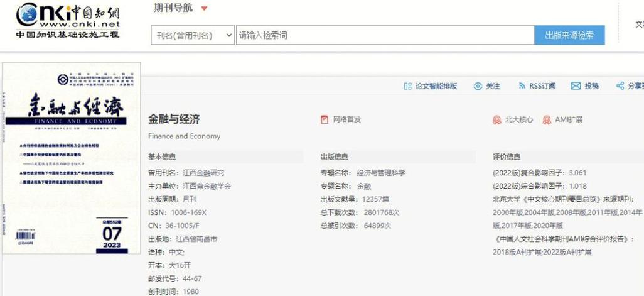Follow the journal via 关注

pyautogui.click(x=493, y=86)
